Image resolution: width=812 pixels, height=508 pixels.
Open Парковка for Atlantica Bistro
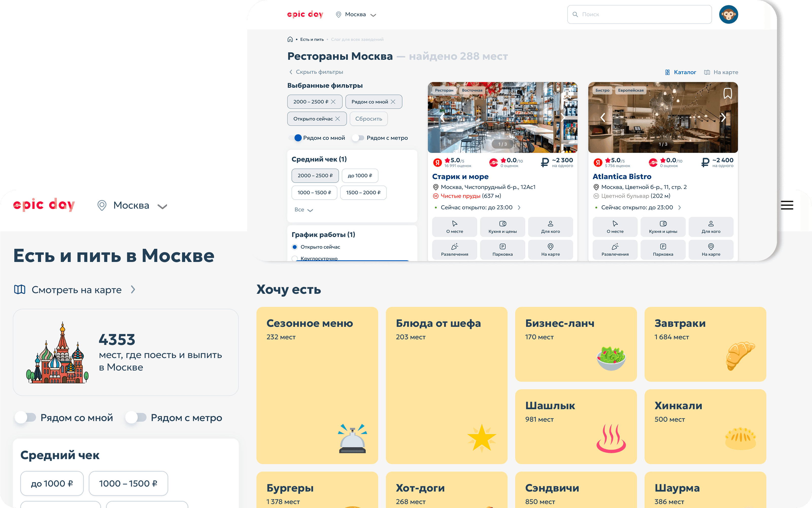pyautogui.click(x=663, y=250)
